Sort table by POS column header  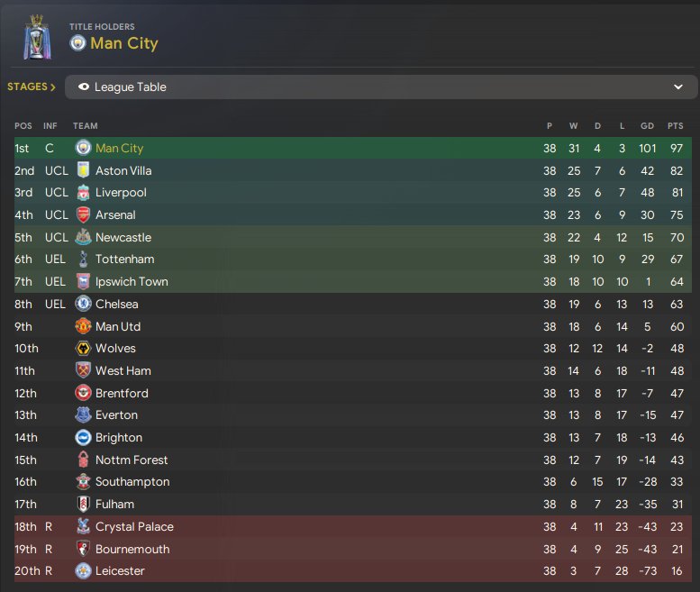pyautogui.click(x=23, y=126)
